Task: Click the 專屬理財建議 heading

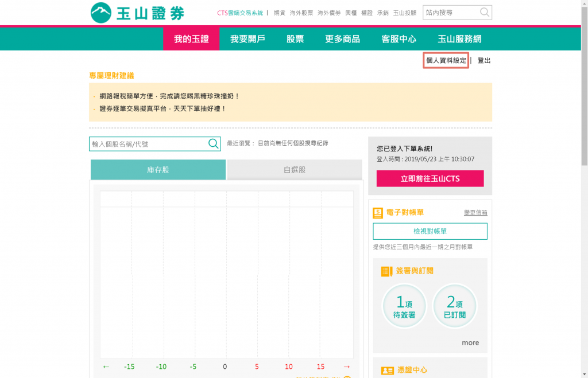Action: point(111,76)
